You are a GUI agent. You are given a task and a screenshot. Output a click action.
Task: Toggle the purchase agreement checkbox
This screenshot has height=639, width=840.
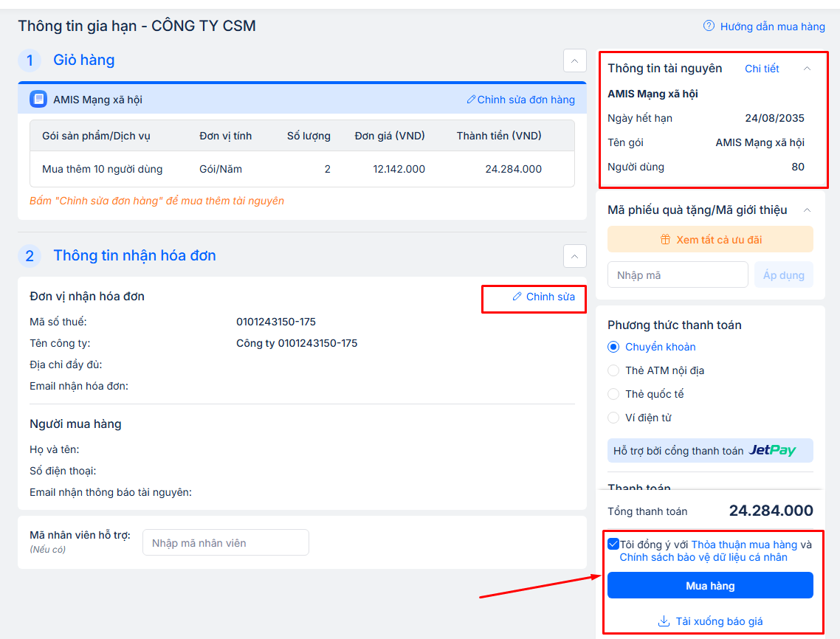point(613,545)
